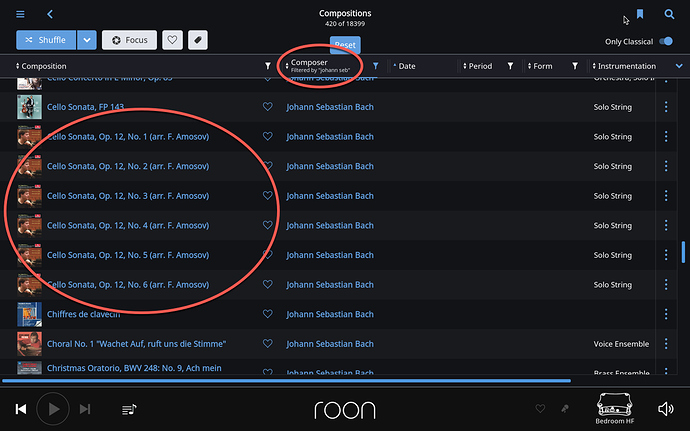
Task: Favorite Cello Sonata Op. 12, No. 1
Action: pyautogui.click(x=268, y=136)
